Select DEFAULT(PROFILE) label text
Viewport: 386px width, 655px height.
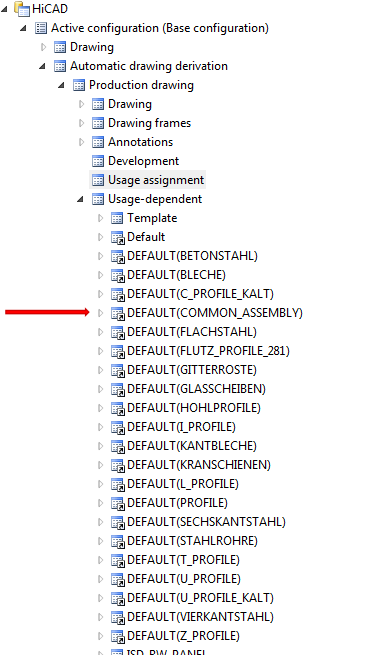(x=178, y=503)
